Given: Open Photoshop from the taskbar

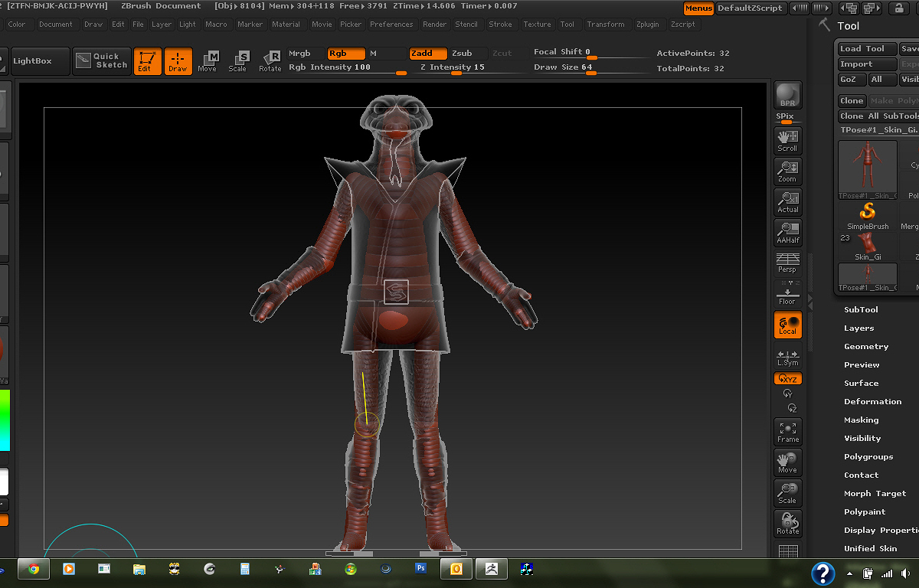Looking at the screenshot, I should click(420, 569).
